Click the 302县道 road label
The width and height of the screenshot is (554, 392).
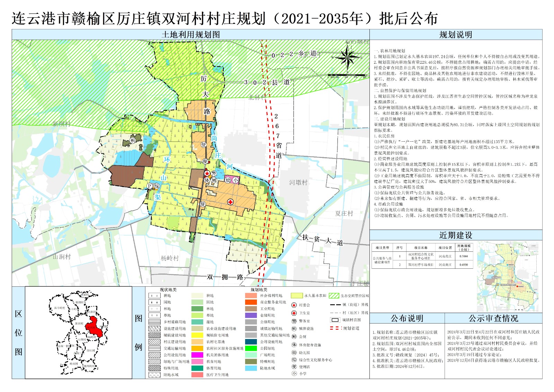(267, 82)
